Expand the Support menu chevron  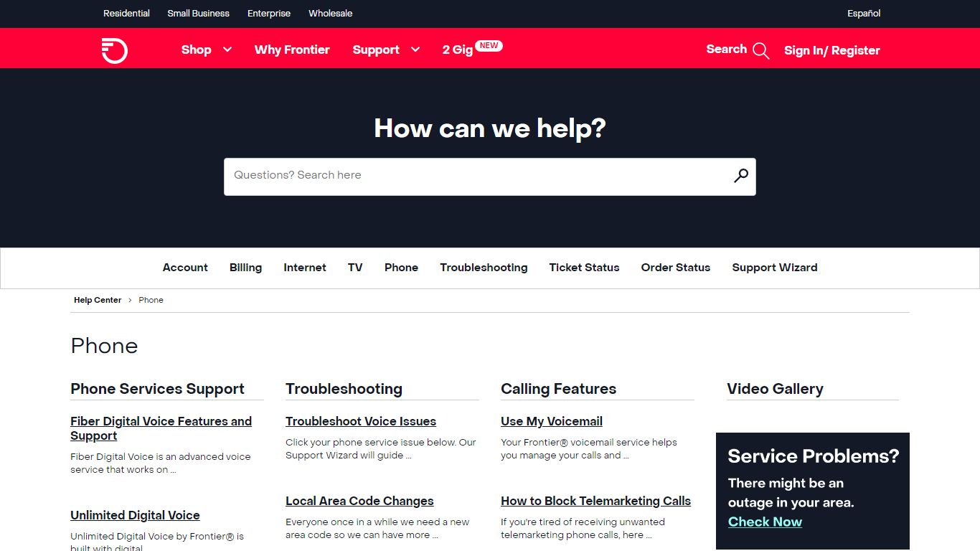(415, 50)
